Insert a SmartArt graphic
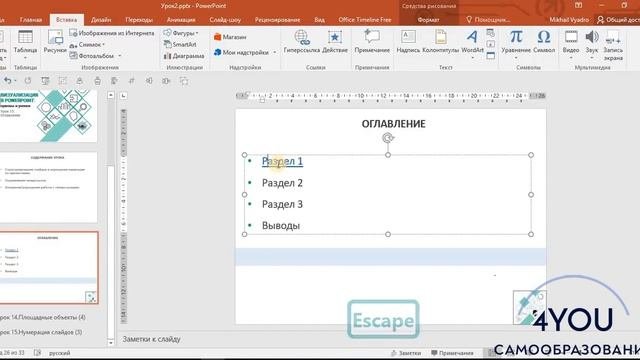Image resolution: width=640 pixels, height=360 pixels. (x=180, y=44)
